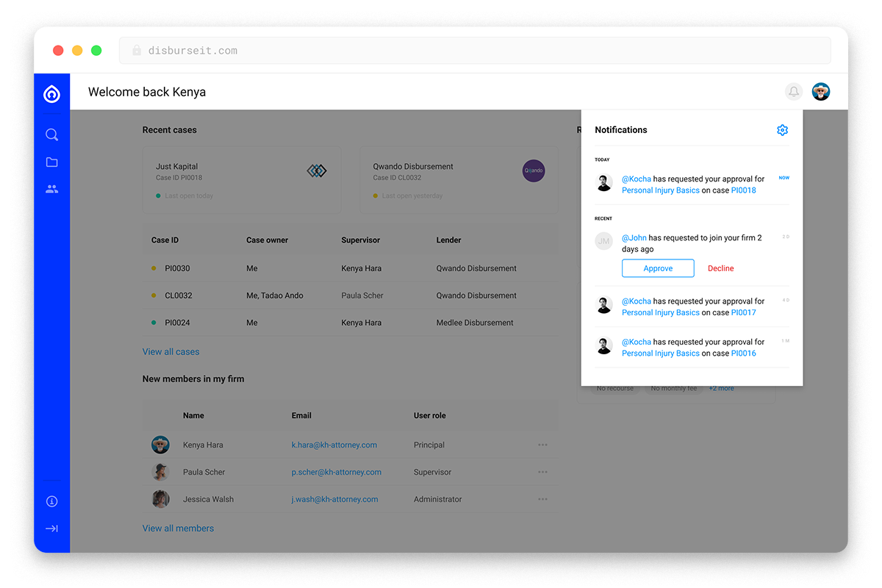Click the Disburseit home logo icon
The image size is (882, 588).
coord(51,93)
